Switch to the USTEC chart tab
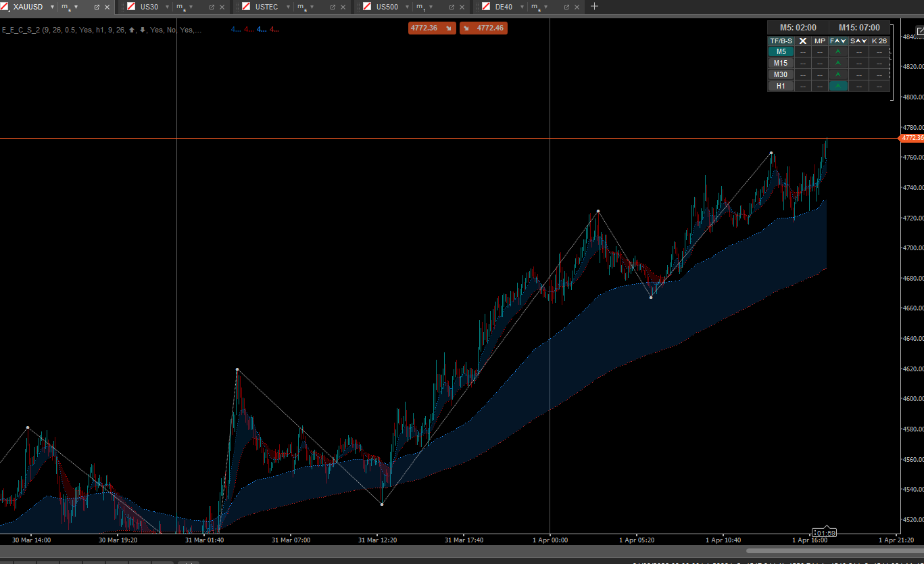The height and width of the screenshot is (564, 924). click(x=266, y=7)
